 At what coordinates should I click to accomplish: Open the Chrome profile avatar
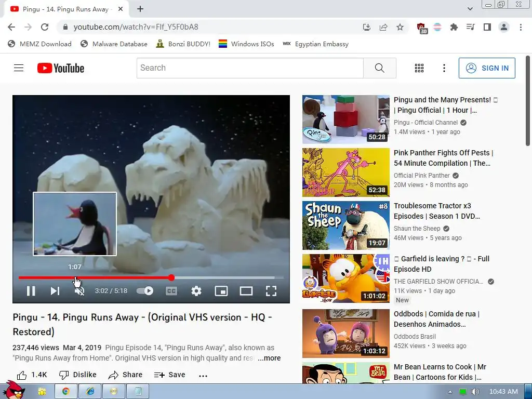[x=504, y=27]
